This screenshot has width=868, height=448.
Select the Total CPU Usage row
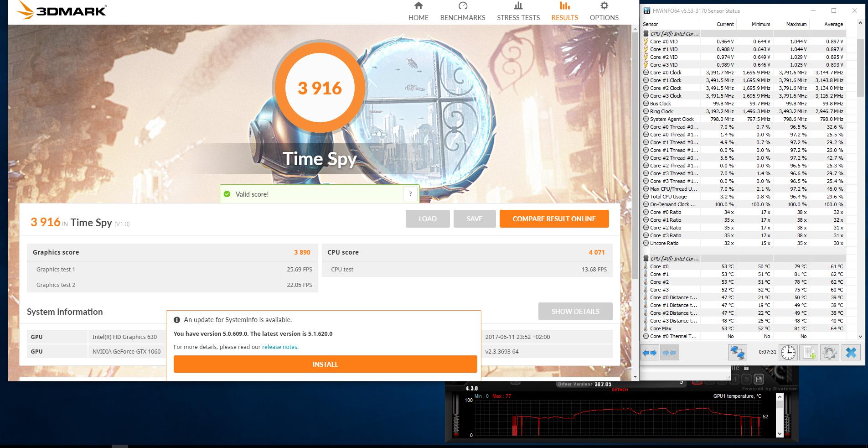(x=744, y=197)
